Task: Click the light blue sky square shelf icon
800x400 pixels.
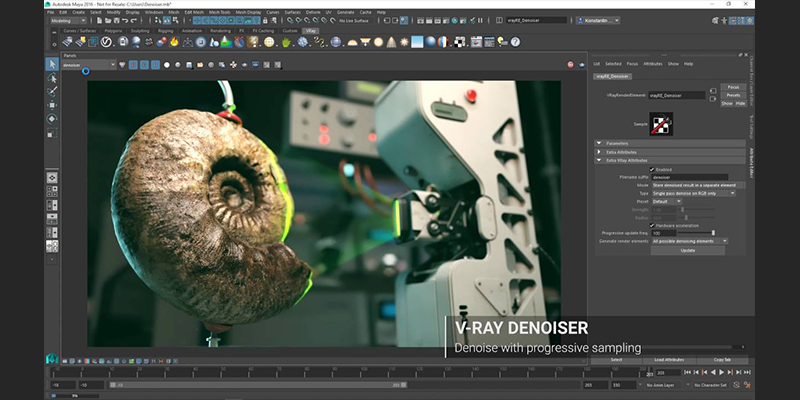Action: [x=417, y=42]
